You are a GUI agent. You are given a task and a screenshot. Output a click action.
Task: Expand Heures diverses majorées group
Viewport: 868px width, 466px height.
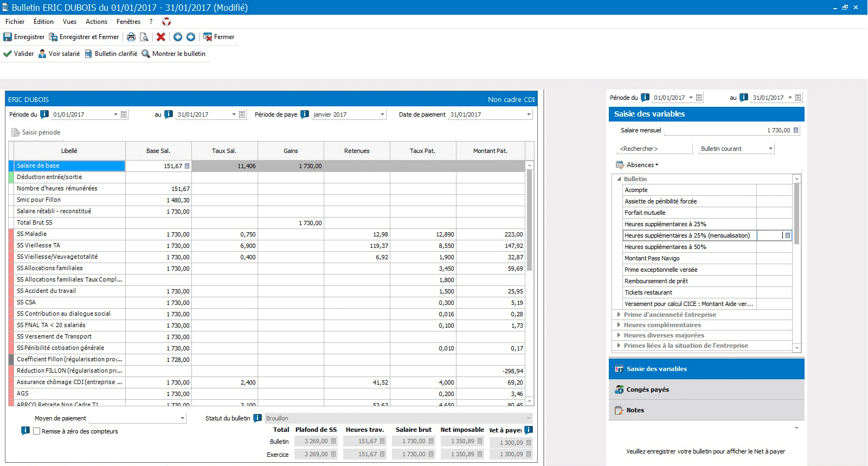[x=619, y=335]
